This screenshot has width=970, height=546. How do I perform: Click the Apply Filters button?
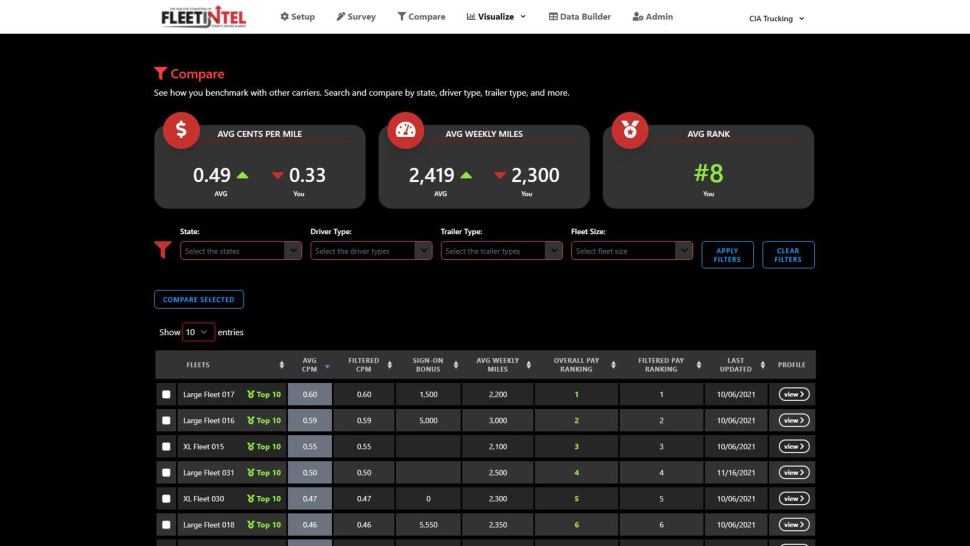point(728,255)
